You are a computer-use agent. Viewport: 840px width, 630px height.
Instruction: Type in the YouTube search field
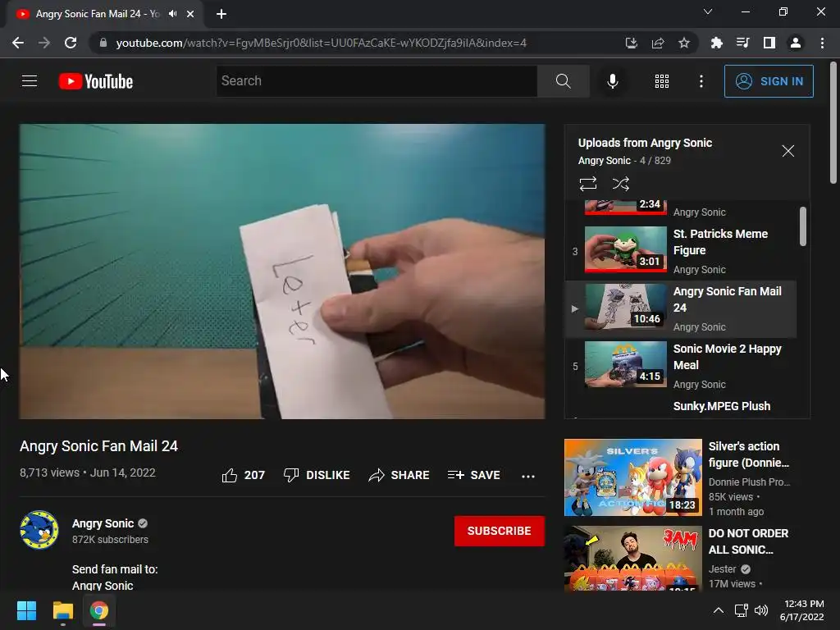coord(377,81)
